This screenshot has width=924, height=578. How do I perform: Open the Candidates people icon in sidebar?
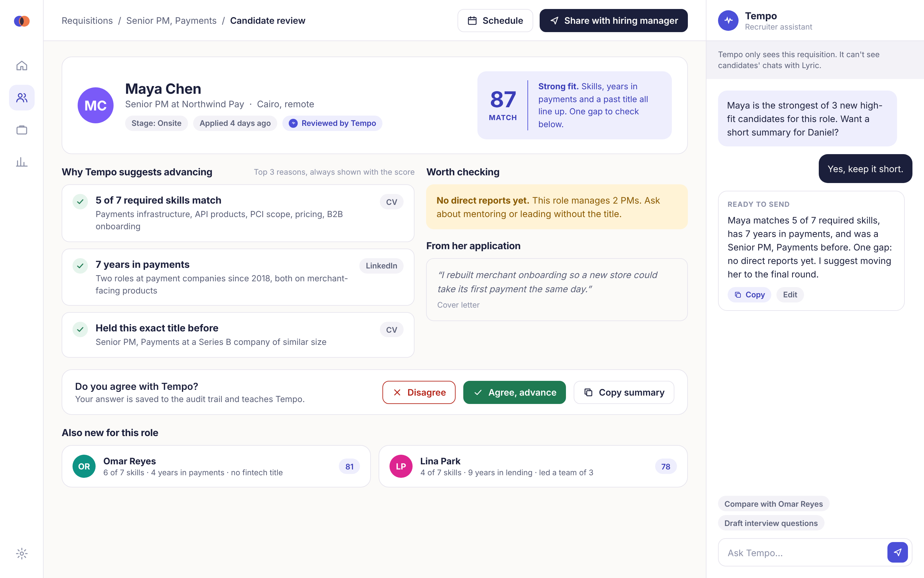[x=22, y=98]
